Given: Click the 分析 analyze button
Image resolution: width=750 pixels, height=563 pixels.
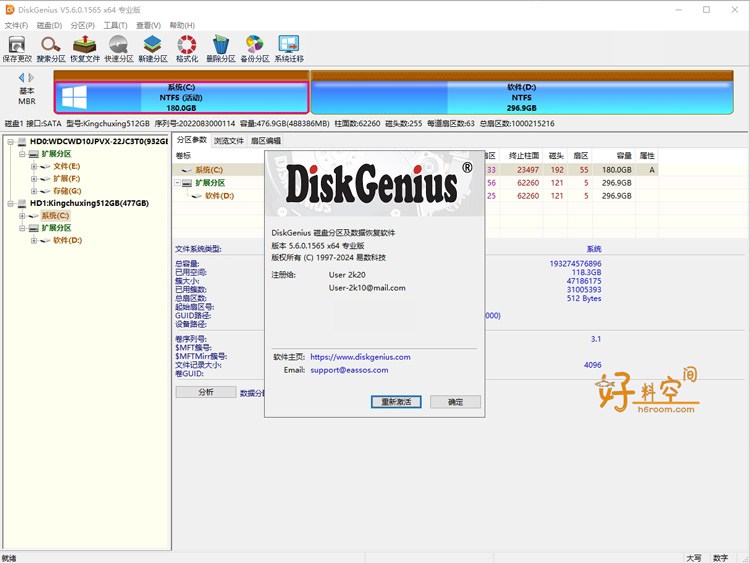Looking at the screenshot, I should [206, 392].
